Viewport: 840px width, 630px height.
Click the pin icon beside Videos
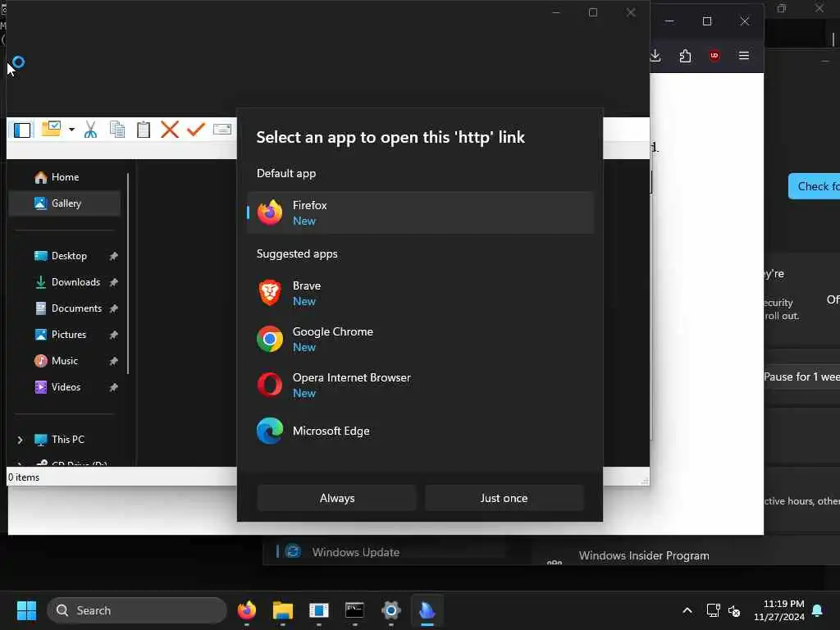click(x=113, y=387)
